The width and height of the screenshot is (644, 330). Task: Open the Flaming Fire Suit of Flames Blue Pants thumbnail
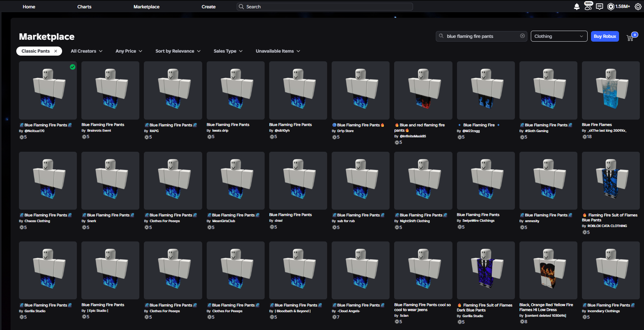[x=611, y=181]
